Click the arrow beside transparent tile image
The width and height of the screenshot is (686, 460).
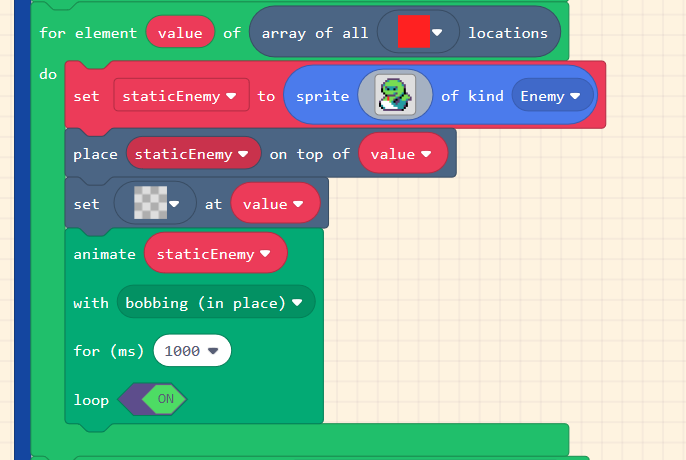[175, 204]
